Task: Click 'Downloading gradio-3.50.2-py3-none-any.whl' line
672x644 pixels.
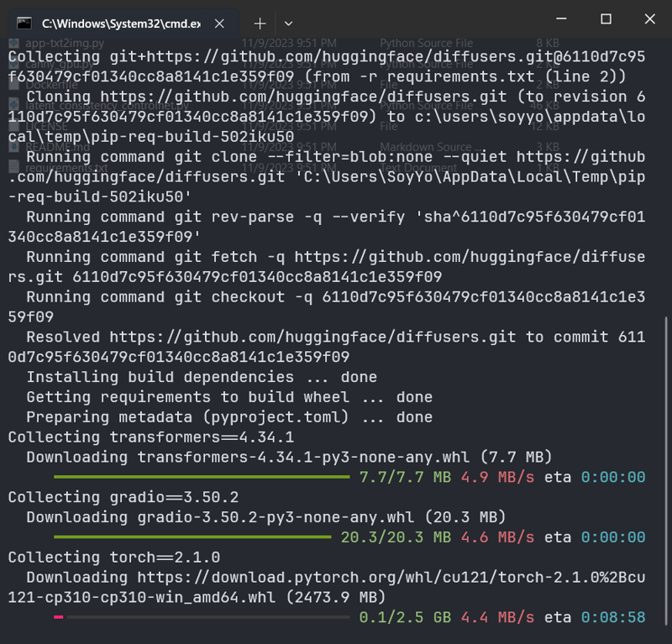Action: coord(266,517)
